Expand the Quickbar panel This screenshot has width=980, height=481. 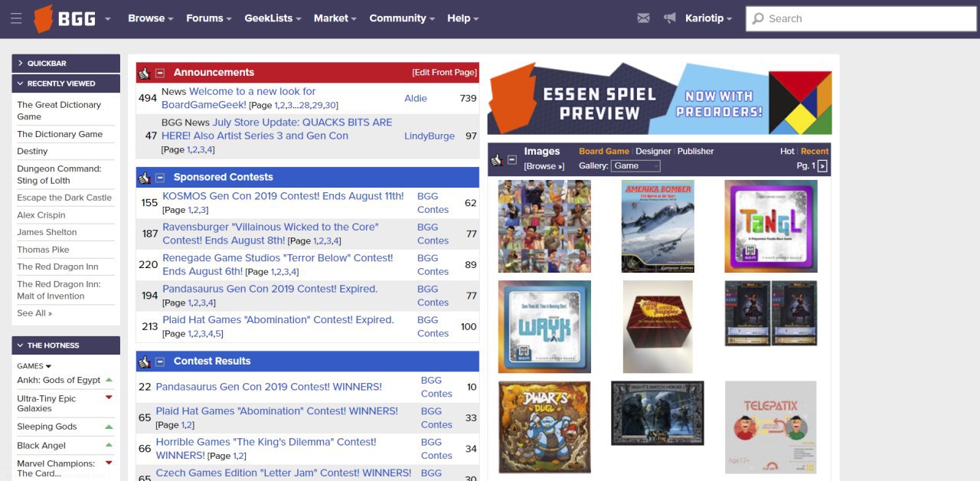click(x=66, y=64)
